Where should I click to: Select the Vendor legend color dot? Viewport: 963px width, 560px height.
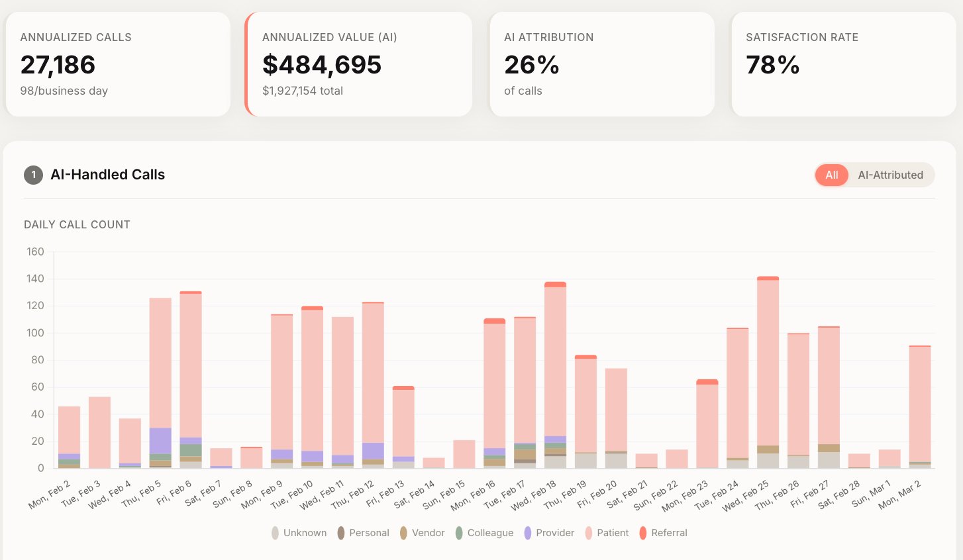pyautogui.click(x=404, y=533)
